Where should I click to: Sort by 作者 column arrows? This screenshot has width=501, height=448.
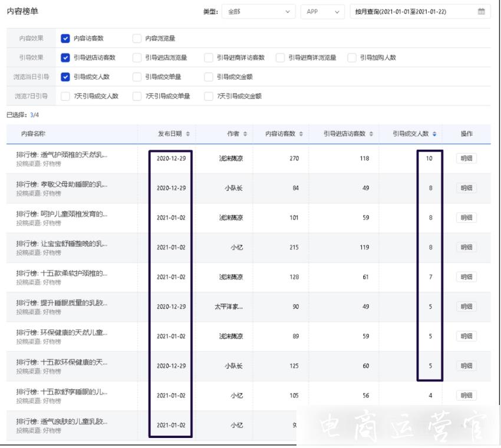click(245, 134)
